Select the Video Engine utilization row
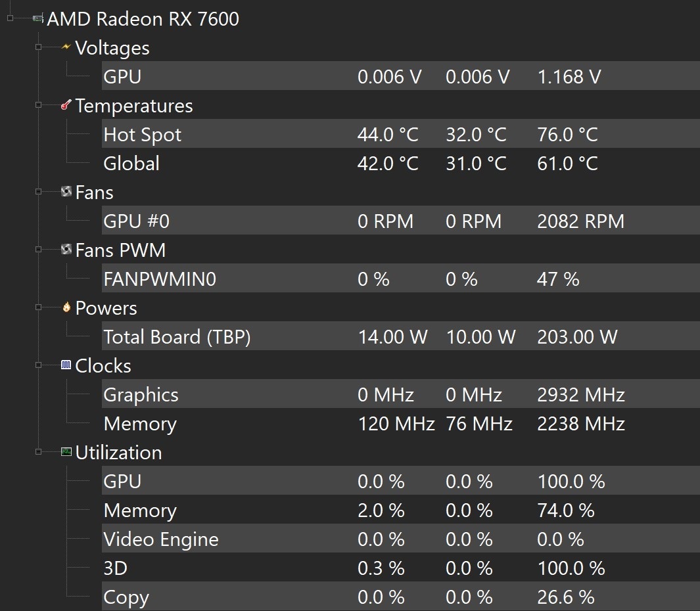 coord(161,539)
